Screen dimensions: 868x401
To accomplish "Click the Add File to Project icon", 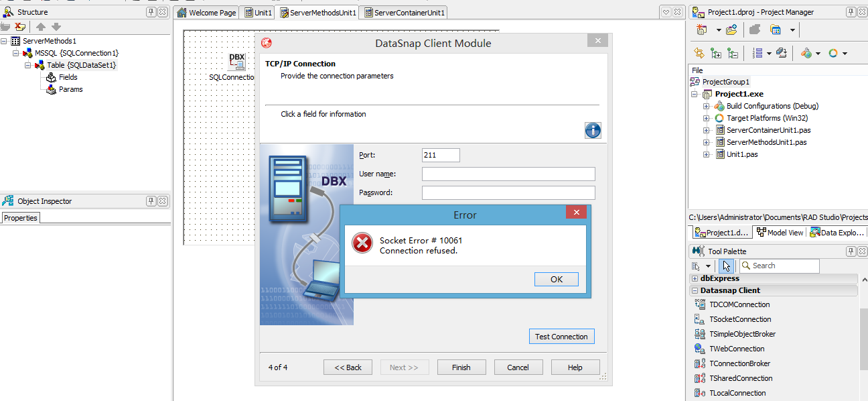I will 715,52.
